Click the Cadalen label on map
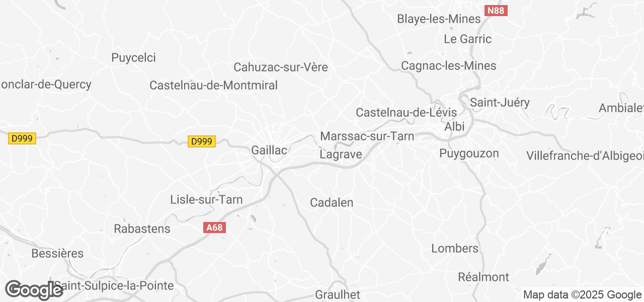This screenshot has height=302, width=644. 332,203
